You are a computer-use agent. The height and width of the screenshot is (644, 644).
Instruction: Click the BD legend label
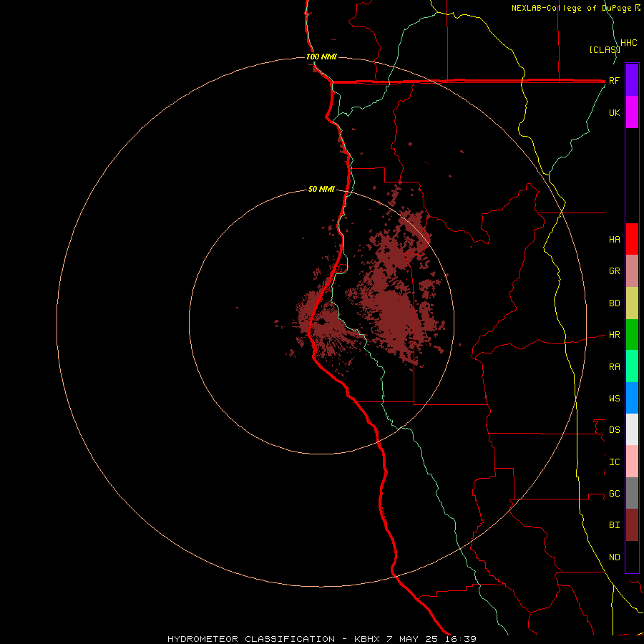614,303
